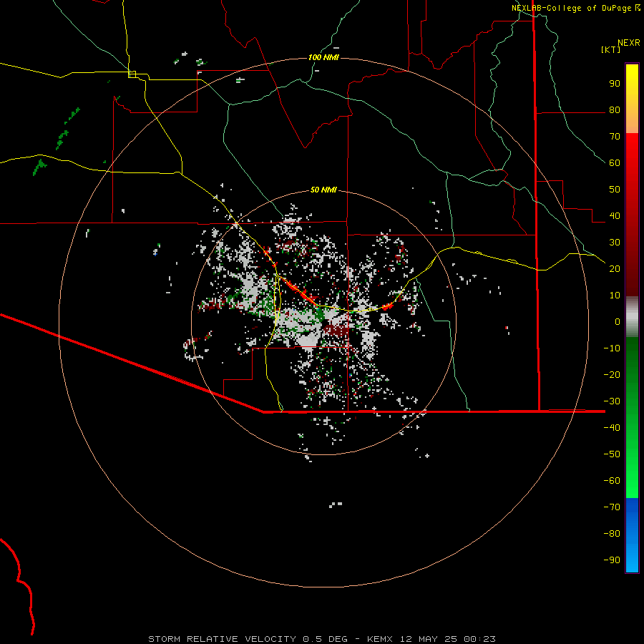Viewport: 644px width, 644px height.
Task: Click the gray zero-velocity segment of the color bar
Action: click(632, 317)
